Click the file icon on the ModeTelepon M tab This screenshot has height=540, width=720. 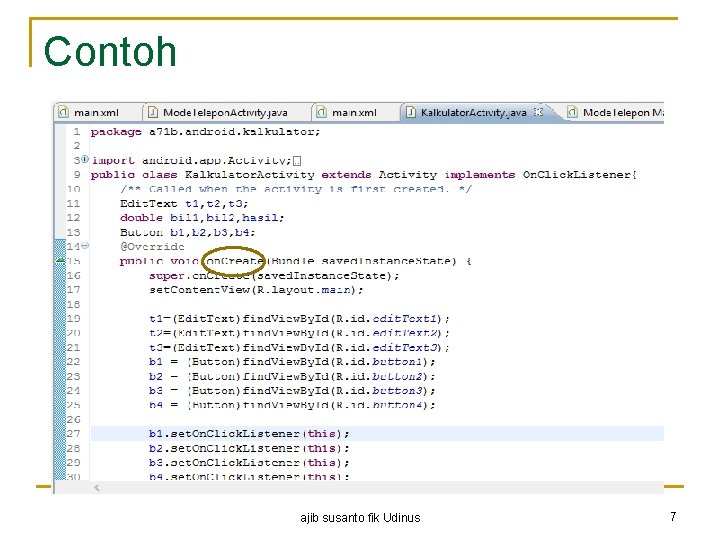tap(572, 112)
